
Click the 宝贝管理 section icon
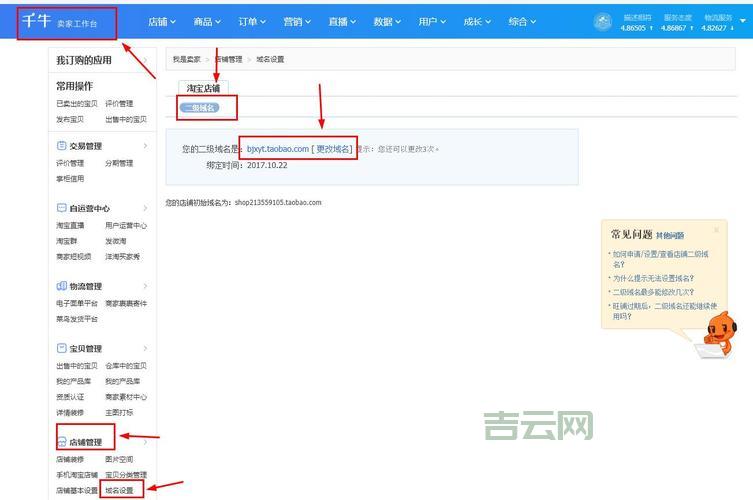point(61,348)
